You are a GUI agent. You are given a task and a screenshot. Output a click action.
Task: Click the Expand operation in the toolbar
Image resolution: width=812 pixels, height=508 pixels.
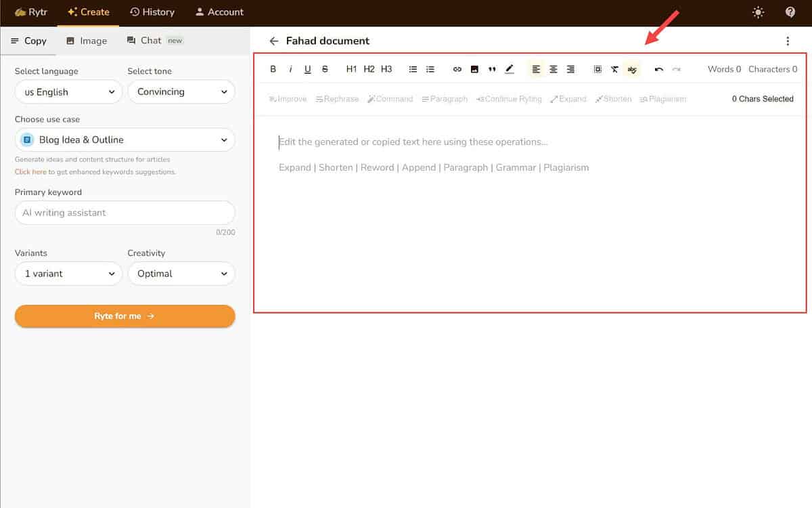tap(568, 99)
